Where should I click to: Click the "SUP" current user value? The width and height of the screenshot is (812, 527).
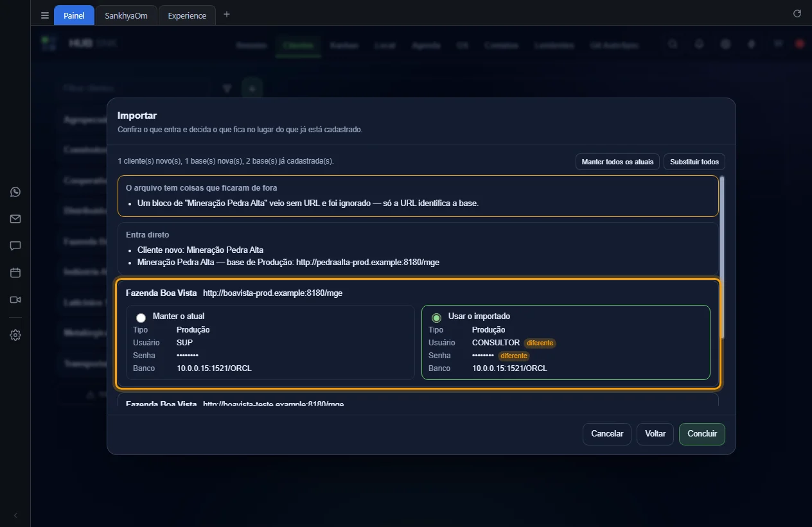(x=184, y=343)
